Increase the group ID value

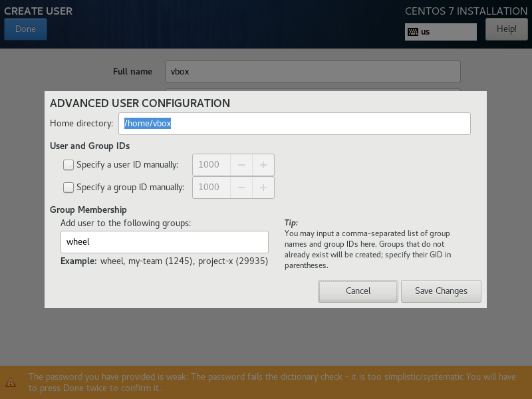263,188
